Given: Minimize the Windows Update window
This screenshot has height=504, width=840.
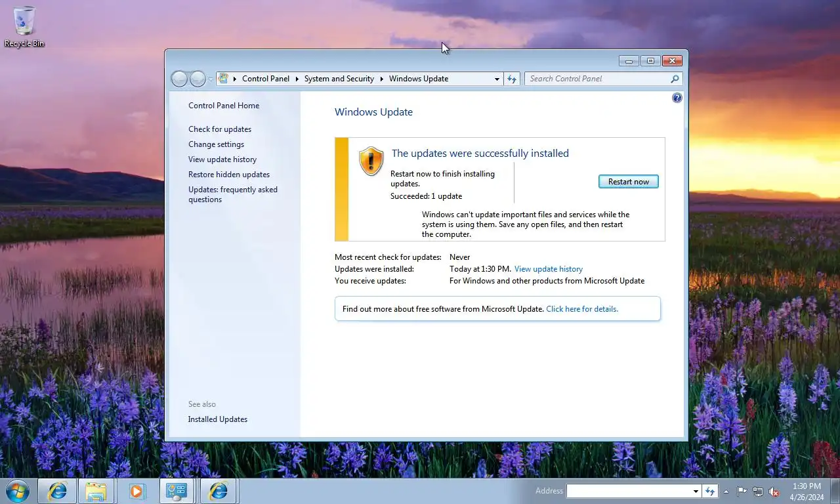Looking at the screenshot, I should (x=629, y=61).
